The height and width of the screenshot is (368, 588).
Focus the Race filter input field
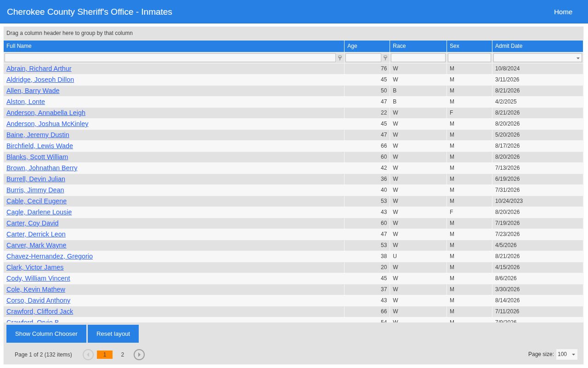(418, 58)
